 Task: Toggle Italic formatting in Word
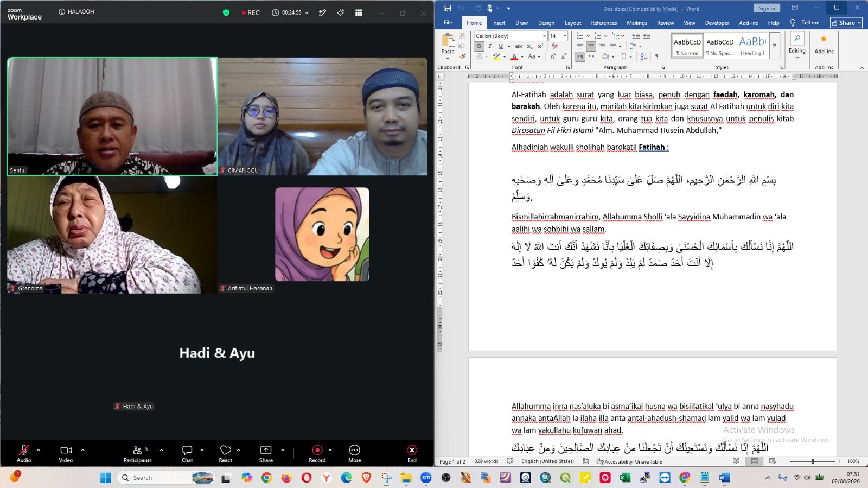[x=490, y=46]
